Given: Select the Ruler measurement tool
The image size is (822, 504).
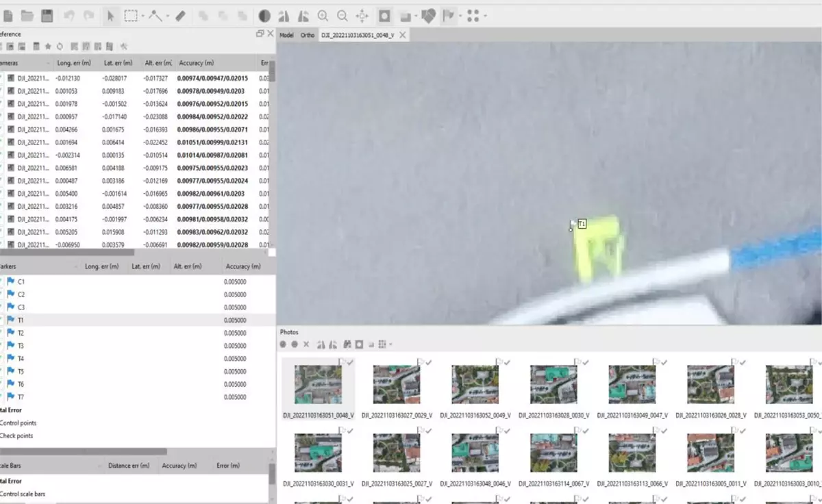Looking at the screenshot, I should [181, 16].
